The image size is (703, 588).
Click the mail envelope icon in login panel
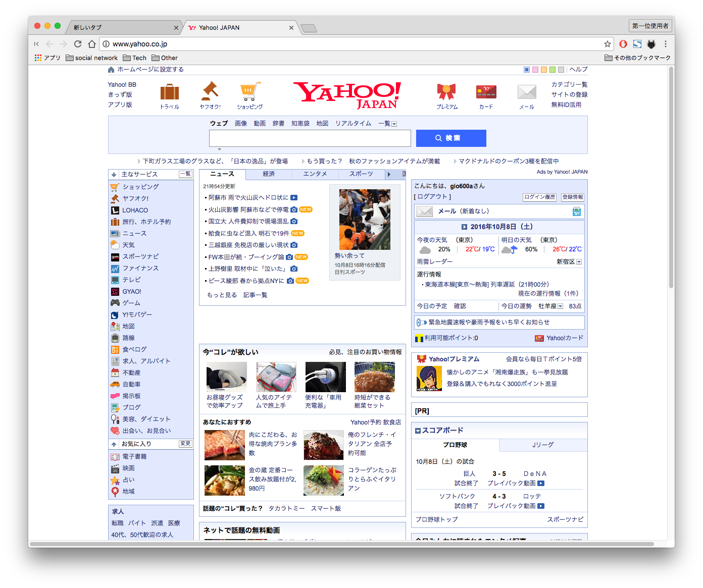click(425, 211)
